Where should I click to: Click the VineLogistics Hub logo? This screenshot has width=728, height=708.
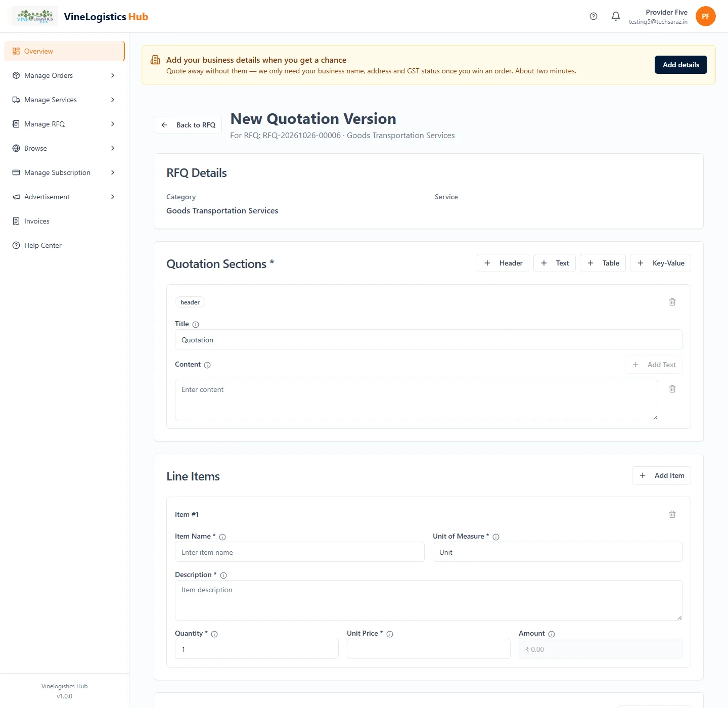(x=35, y=16)
